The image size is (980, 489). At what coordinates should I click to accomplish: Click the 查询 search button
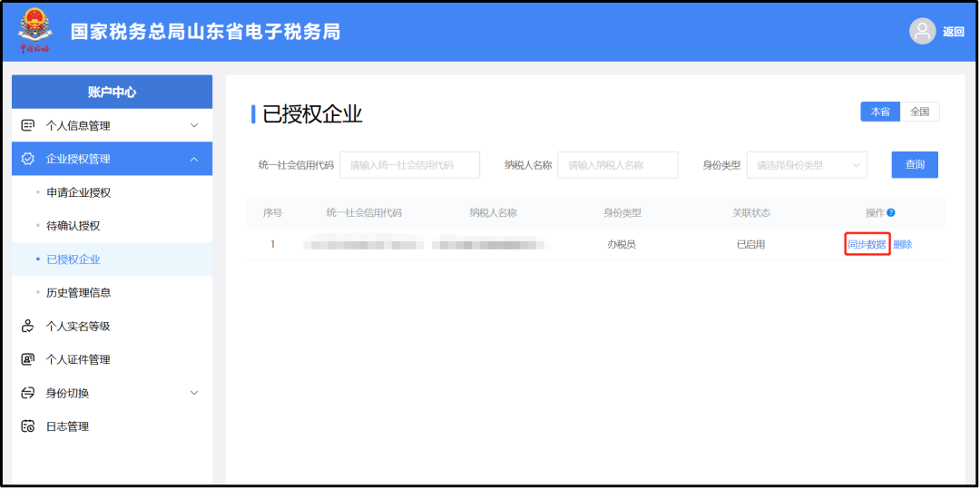point(915,164)
